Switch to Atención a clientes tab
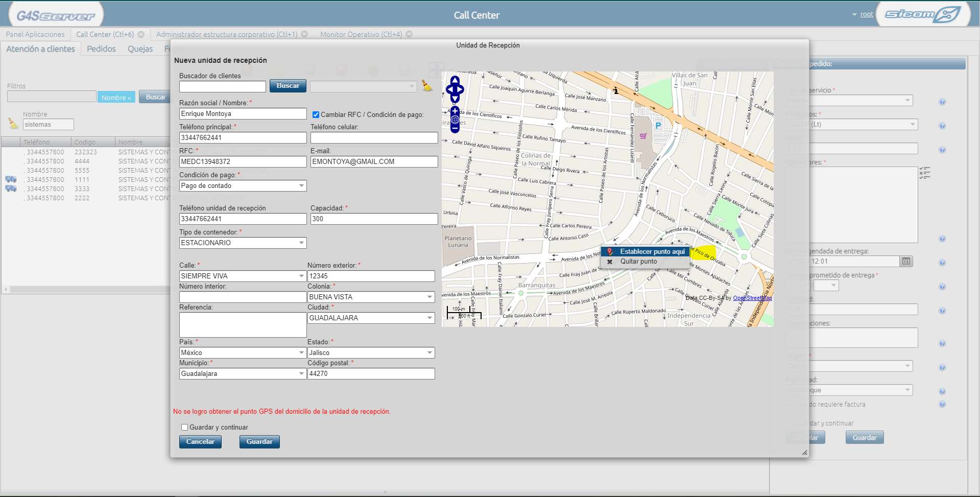This screenshot has height=497, width=980. tap(40, 49)
